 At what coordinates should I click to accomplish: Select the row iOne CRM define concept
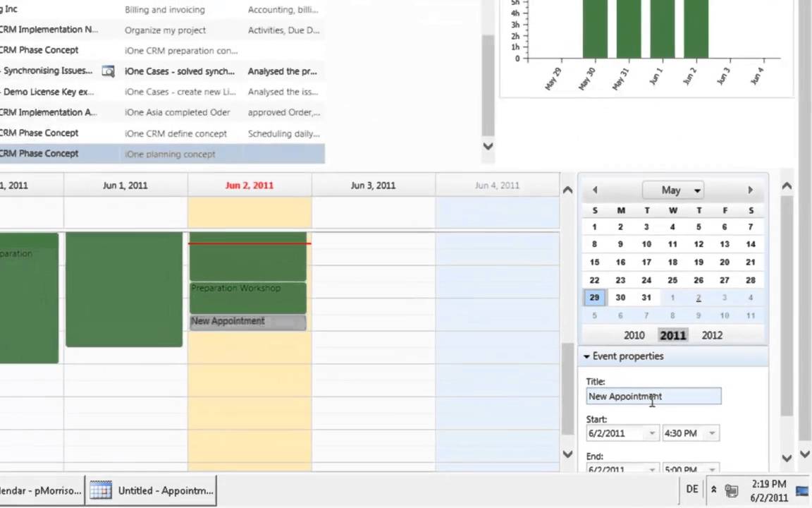tap(161, 133)
